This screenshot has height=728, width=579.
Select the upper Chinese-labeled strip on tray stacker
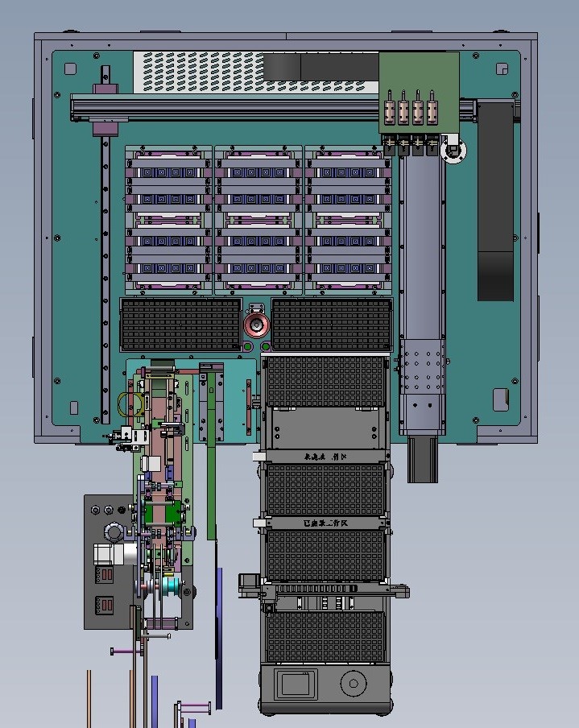(325, 457)
